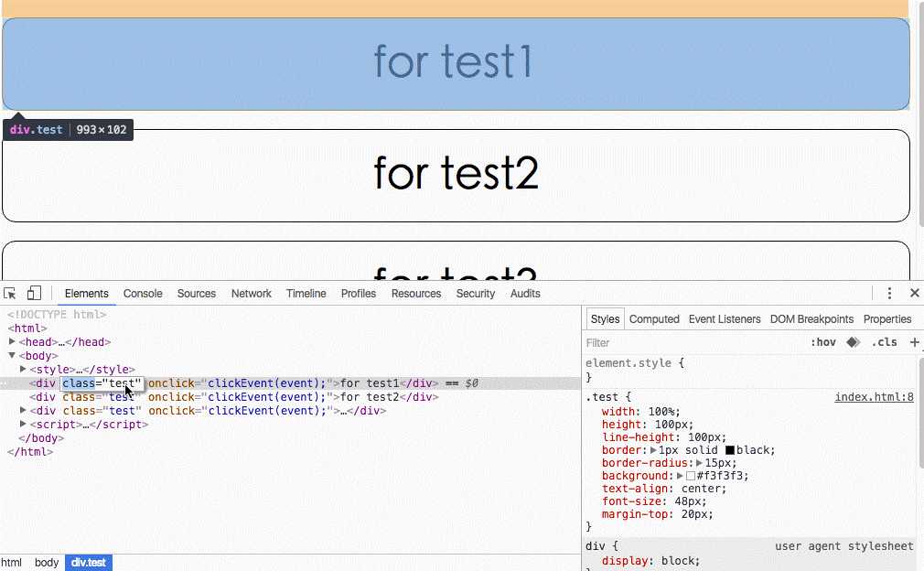
Task: Expand the head element node
Action: 12,341
